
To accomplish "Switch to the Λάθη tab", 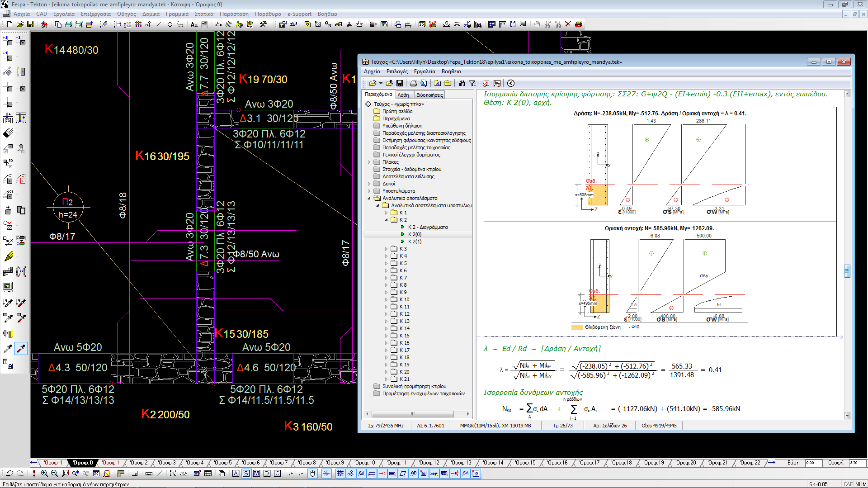I will click(403, 95).
